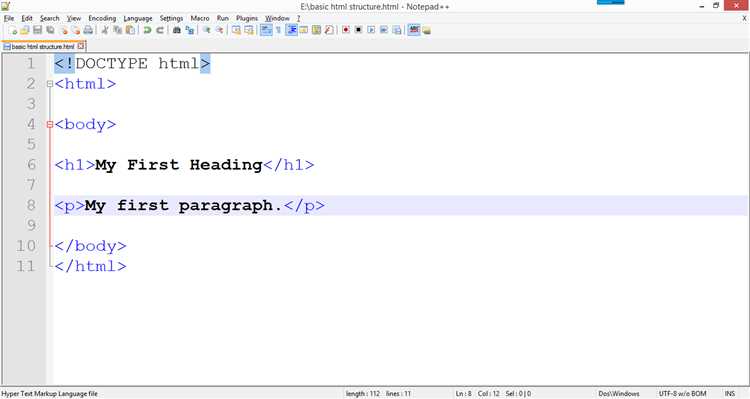Image resolution: width=750 pixels, height=399 pixels.
Task: Open the File menu
Action: click(x=9, y=18)
